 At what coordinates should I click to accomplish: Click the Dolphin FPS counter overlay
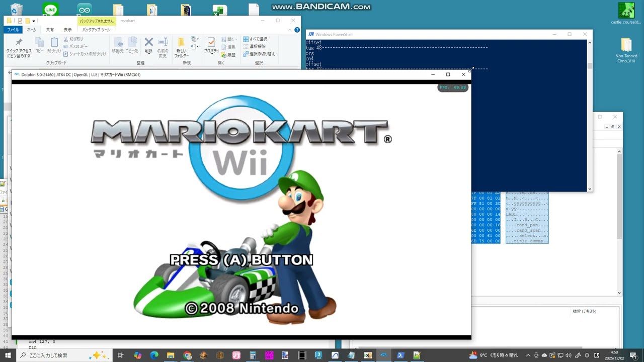point(453,87)
